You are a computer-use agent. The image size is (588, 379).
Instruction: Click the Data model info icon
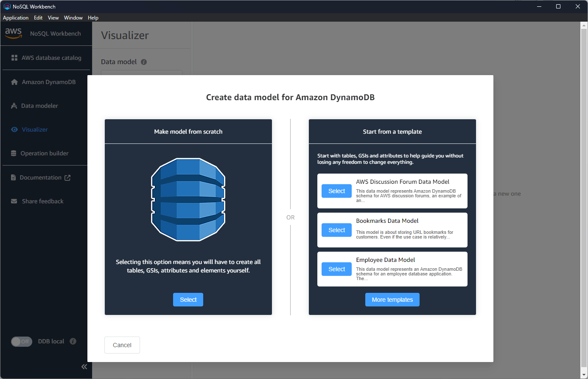point(144,62)
